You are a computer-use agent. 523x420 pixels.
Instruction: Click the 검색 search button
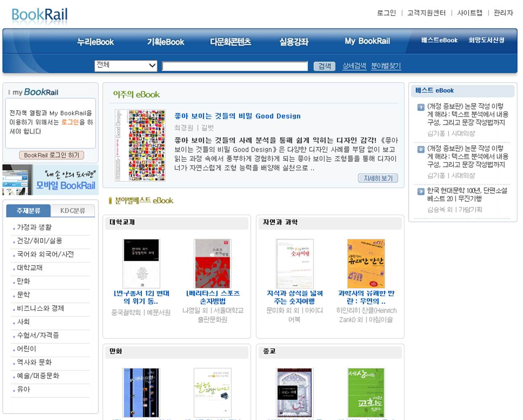point(325,66)
